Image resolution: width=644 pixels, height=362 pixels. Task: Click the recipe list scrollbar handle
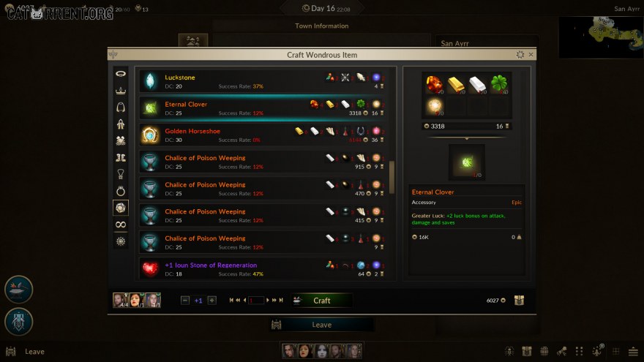click(392, 177)
